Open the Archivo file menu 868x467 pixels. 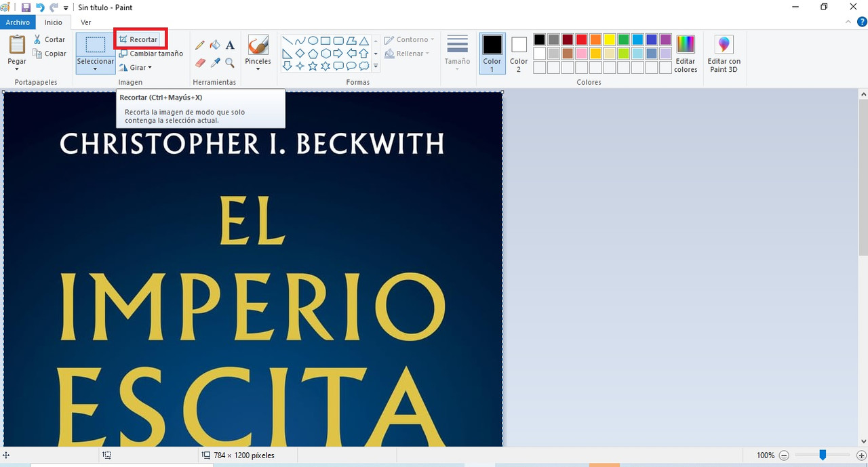click(x=18, y=22)
